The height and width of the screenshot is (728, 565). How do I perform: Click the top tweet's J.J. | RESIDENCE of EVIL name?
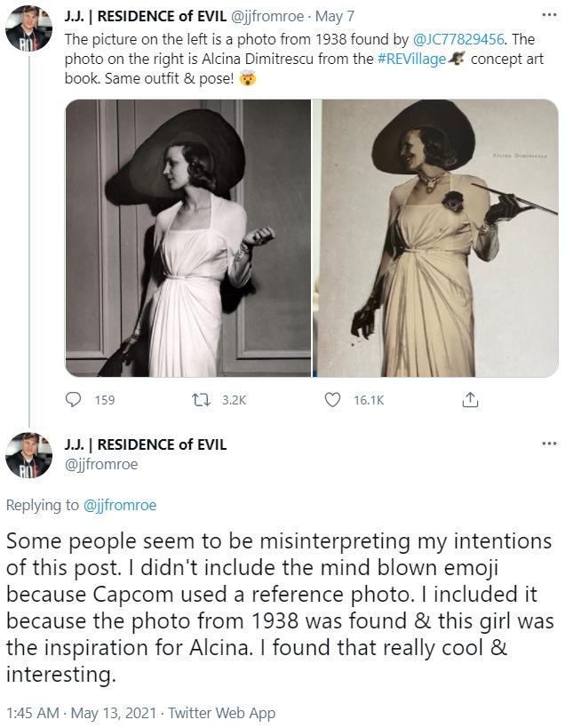(x=146, y=14)
